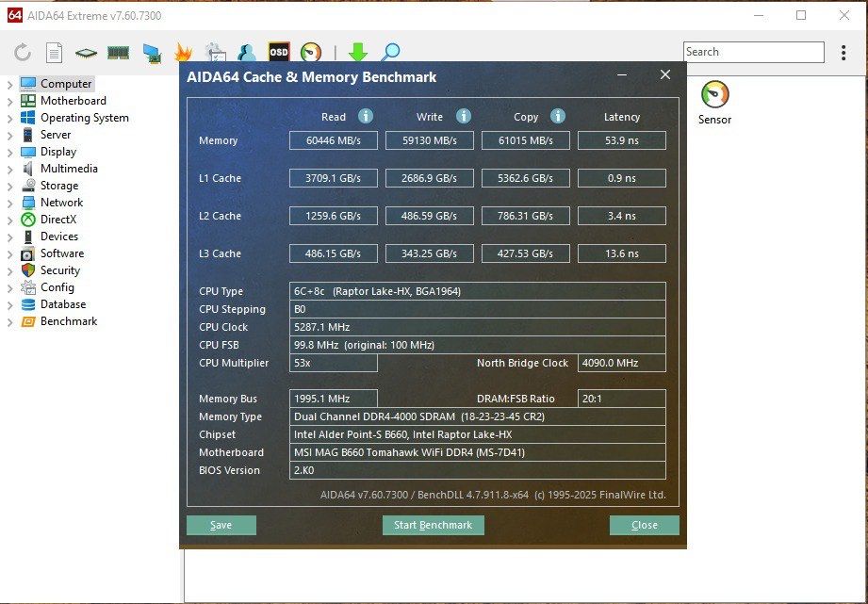Click CPU Type field 6C+8c Raptor Lake-HX
This screenshot has height=604, width=868.
(x=478, y=291)
